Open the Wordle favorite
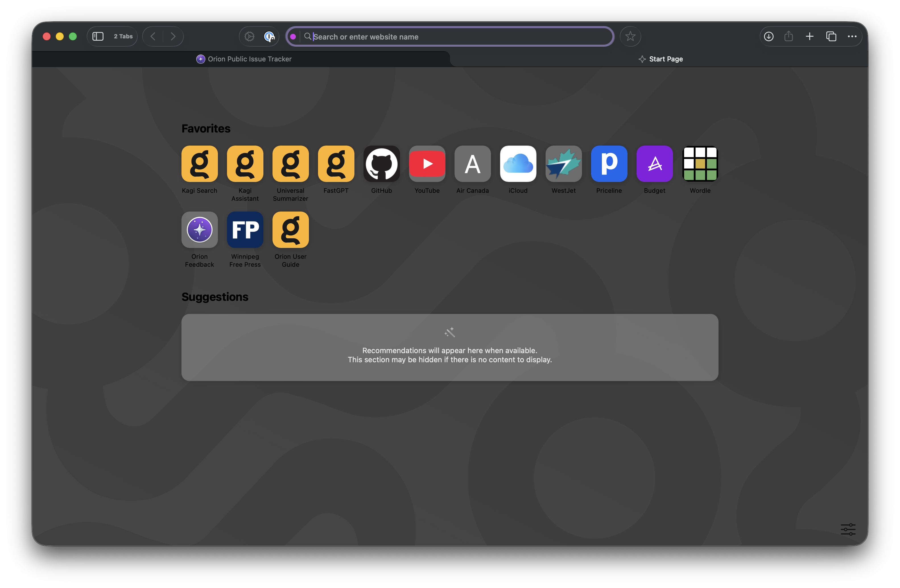Viewport: 900px width, 588px height. tap(699, 163)
